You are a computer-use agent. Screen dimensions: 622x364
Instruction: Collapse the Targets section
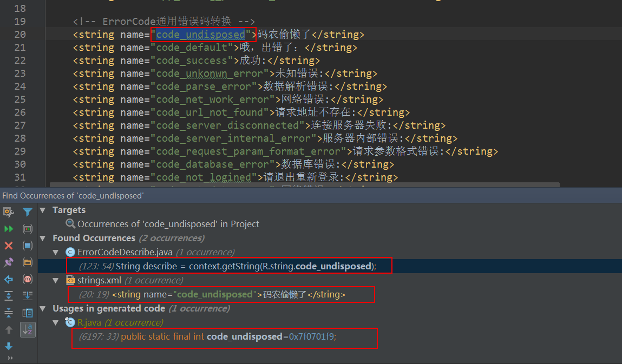[42, 210]
